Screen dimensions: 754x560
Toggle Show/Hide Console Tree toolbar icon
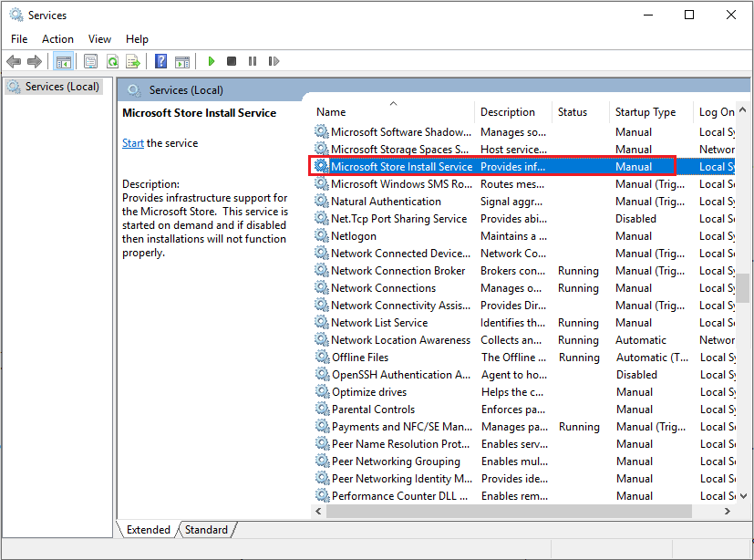coord(63,61)
